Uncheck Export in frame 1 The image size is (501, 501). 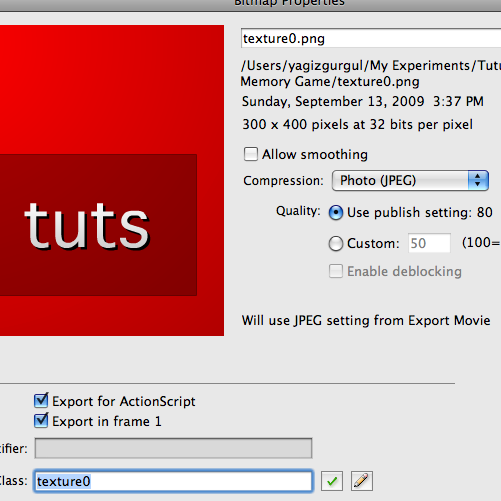pos(41,421)
